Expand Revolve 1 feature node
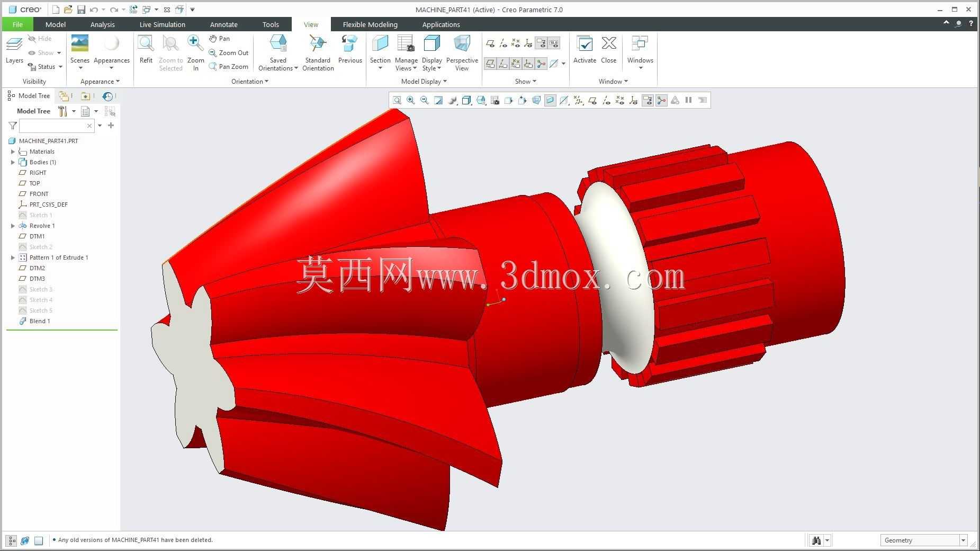The image size is (980, 551). click(x=13, y=226)
